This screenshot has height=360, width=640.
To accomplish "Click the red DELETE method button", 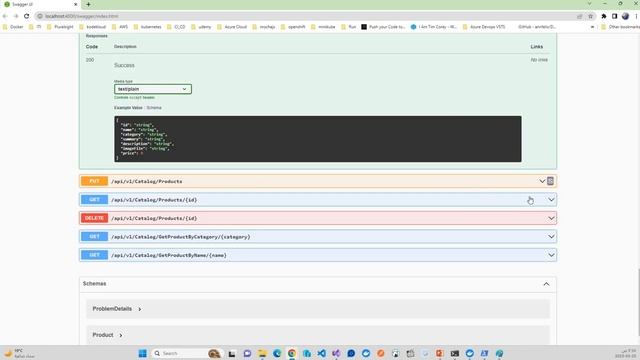I will 94,218.
